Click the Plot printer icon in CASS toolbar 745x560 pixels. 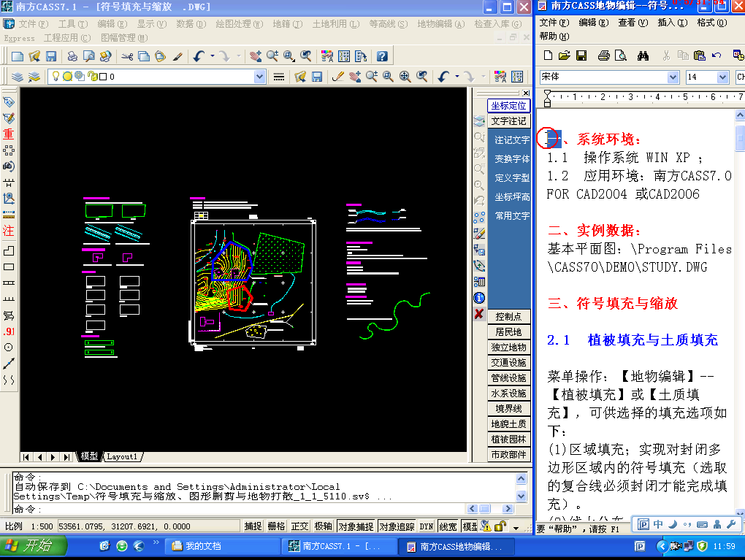pyautogui.click(x=72, y=56)
